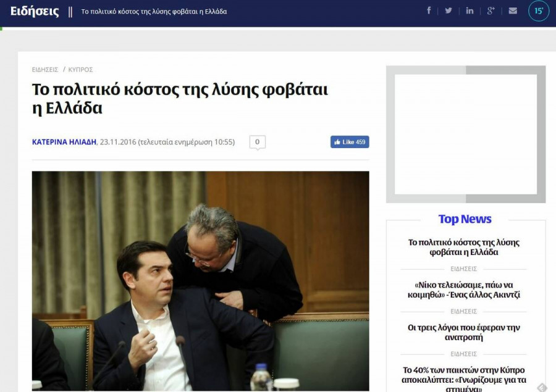Open the comment count bubble showing 0
The width and height of the screenshot is (556, 392).
[257, 142]
